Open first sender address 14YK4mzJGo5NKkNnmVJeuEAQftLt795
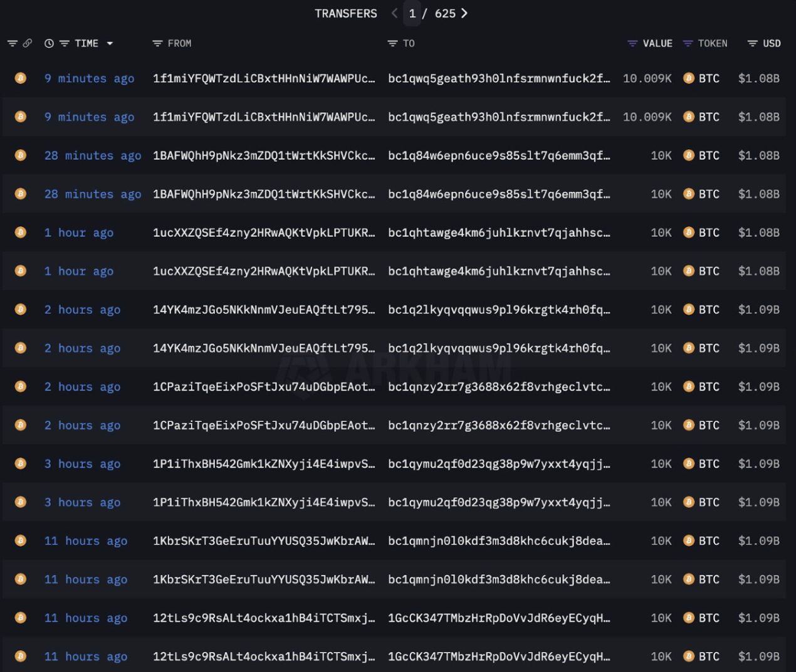The height and width of the screenshot is (672, 796). (264, 310)
